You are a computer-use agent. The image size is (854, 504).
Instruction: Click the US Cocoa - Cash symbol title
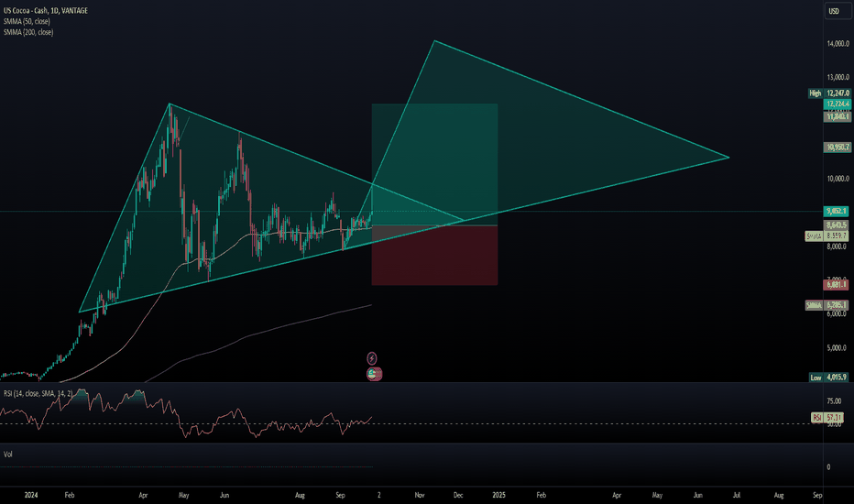[45, 10]
